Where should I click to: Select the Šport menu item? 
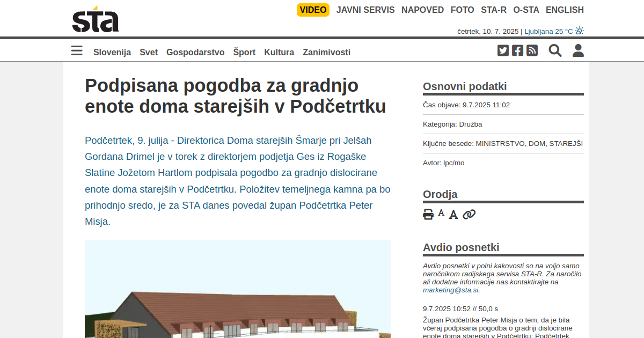244,52
